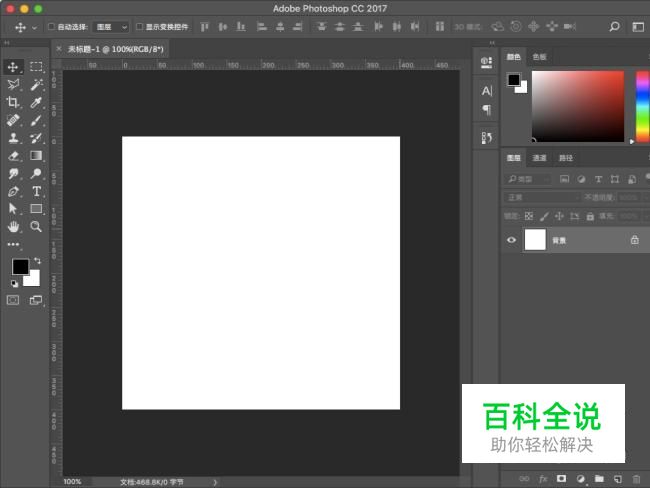The width and height of the screenshot is (650, 488).
Task: Pick the Eraser tool
Action: [14, 156]
